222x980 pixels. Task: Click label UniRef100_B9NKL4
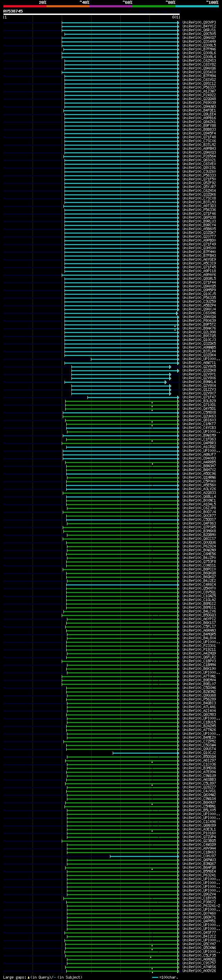pyautogui.click(x=199, y=382)
